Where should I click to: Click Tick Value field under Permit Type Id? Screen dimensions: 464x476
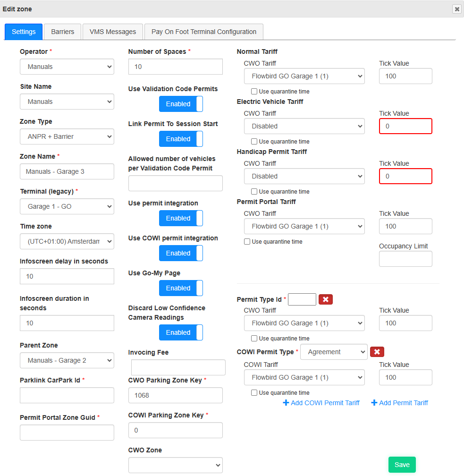pyautogui.click(x=405, y=323)
